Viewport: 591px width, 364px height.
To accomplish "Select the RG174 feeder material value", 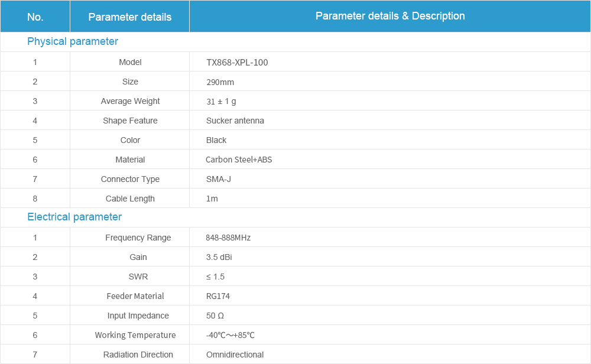I will click(x=218, y=296).
